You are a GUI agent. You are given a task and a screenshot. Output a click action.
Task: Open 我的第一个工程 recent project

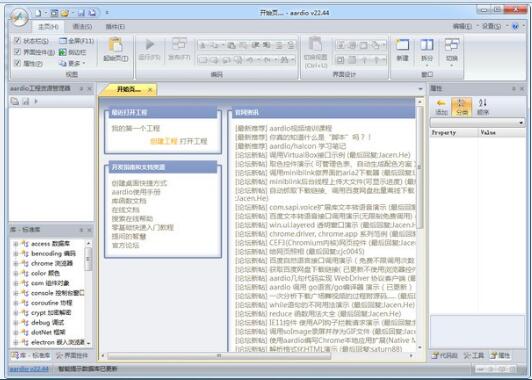tap(136, 128)
